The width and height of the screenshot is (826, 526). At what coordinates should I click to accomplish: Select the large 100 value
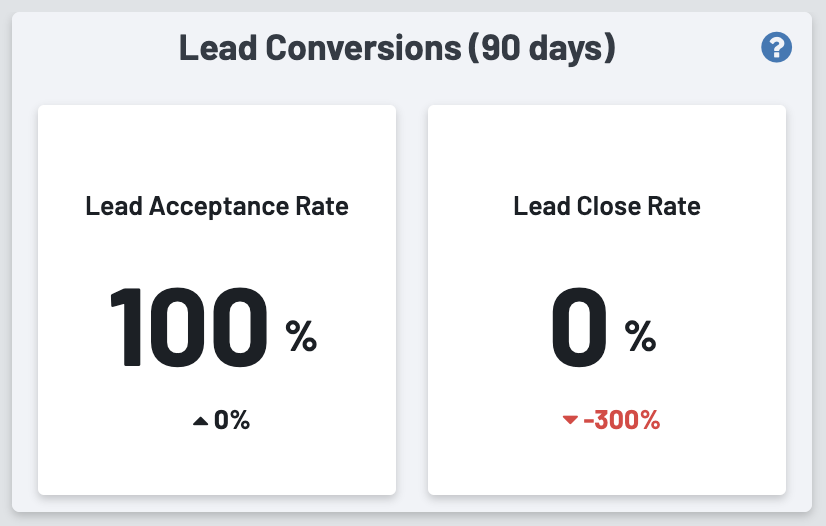(x=189, y=324)
